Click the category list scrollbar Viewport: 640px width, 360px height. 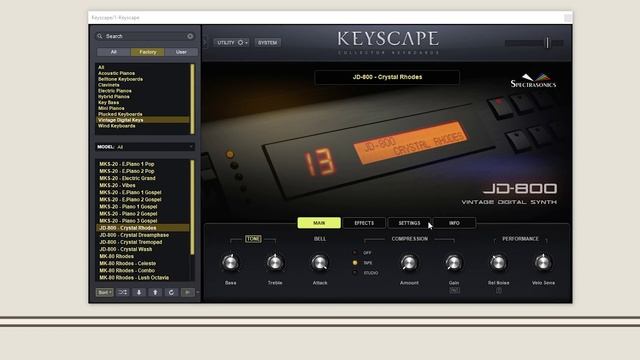192,99
